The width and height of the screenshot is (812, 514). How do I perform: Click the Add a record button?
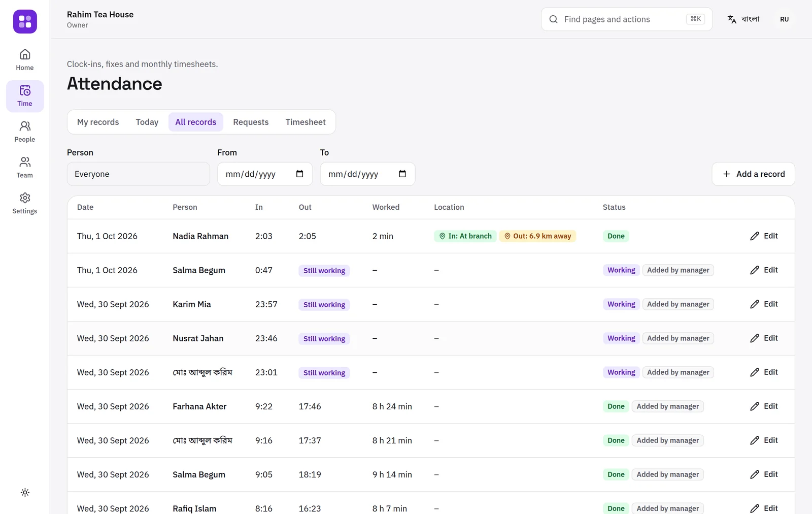click(753, 174)
